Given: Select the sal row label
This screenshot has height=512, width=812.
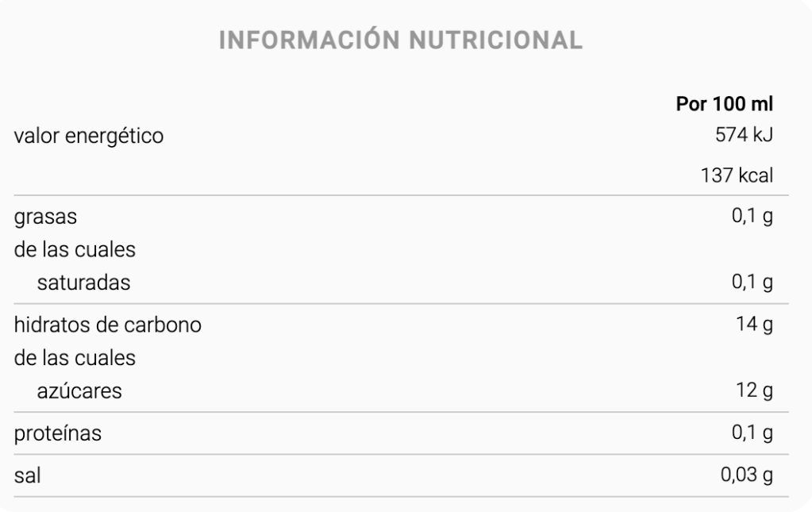Looking at the screenshot, I should coord(28,476).
